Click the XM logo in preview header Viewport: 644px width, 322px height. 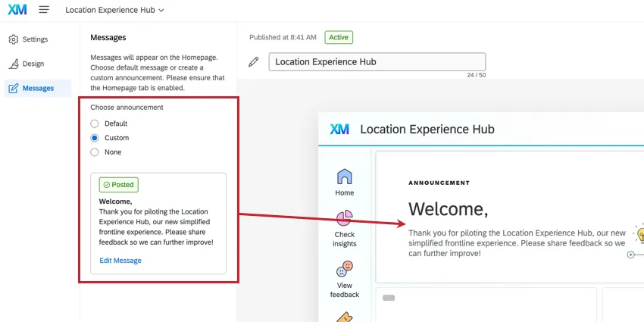(x=339, y=130)
